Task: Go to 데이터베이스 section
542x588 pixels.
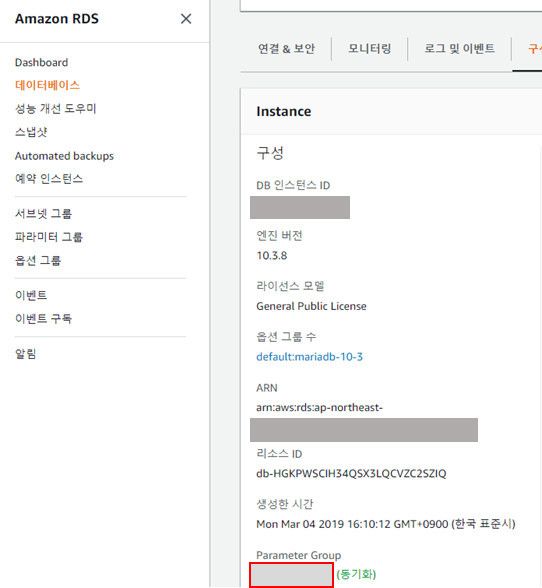Action: (47, 85)
